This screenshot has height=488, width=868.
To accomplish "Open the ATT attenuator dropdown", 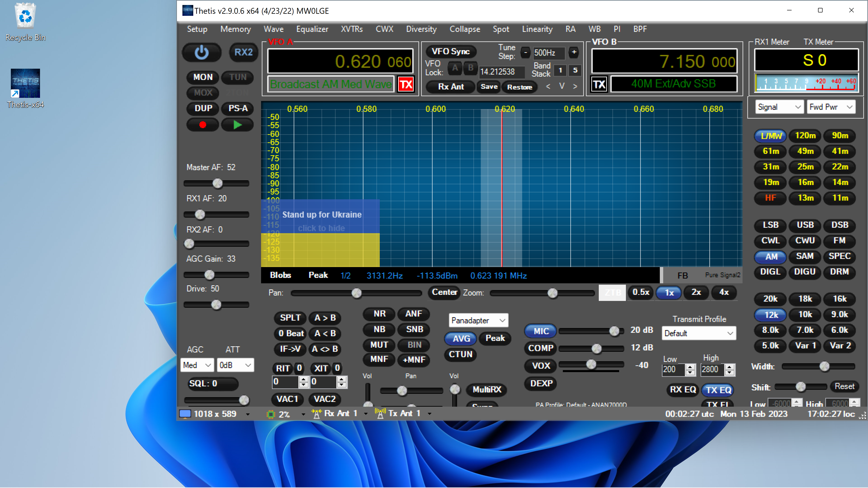I will [x=235, y=365].
